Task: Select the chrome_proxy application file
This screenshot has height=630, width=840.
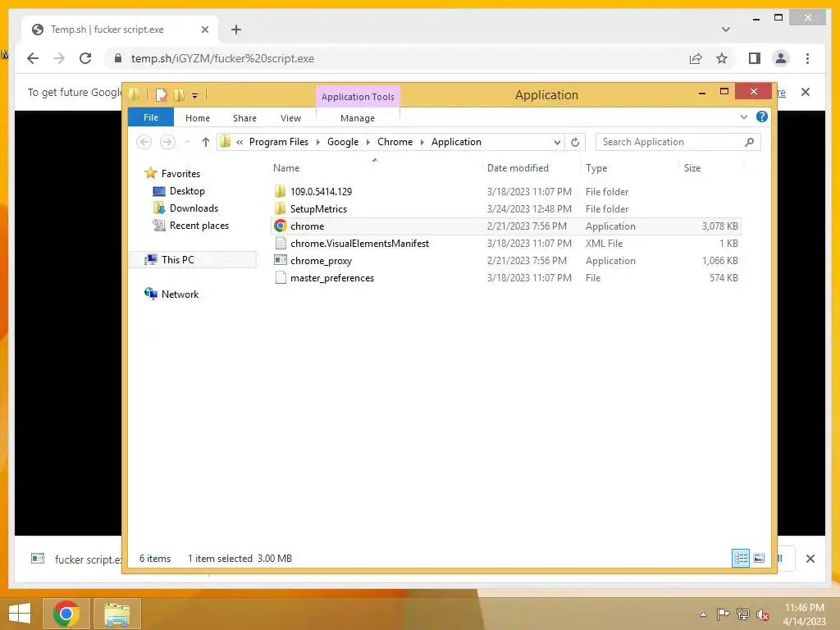Action: (505, 261)
